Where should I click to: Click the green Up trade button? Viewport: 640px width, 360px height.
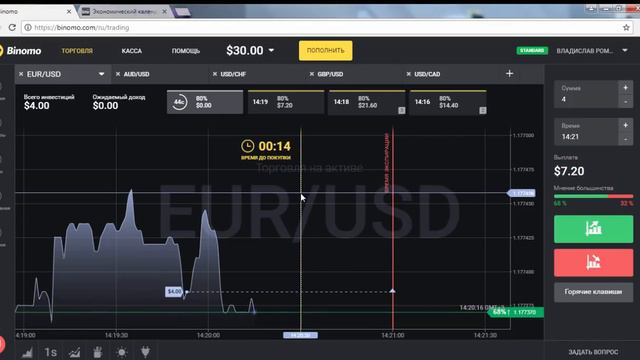[593, 229]
